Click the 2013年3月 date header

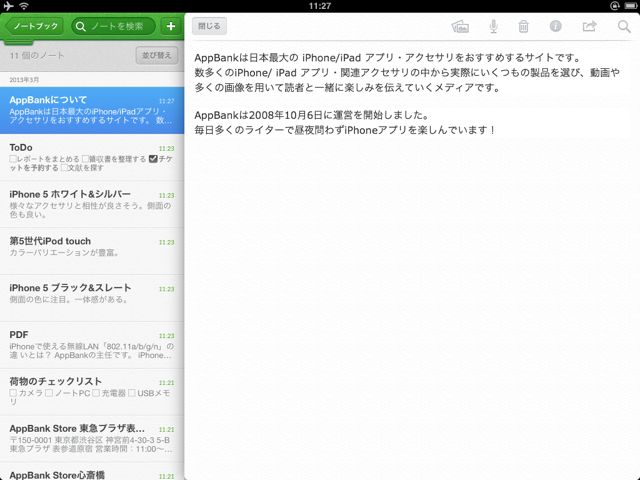click(24, 80)
